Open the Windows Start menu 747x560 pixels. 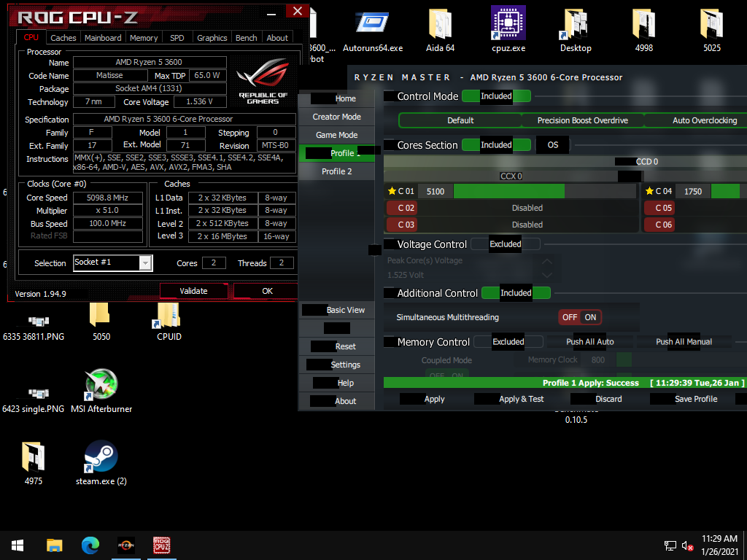(x=18, y=545)
